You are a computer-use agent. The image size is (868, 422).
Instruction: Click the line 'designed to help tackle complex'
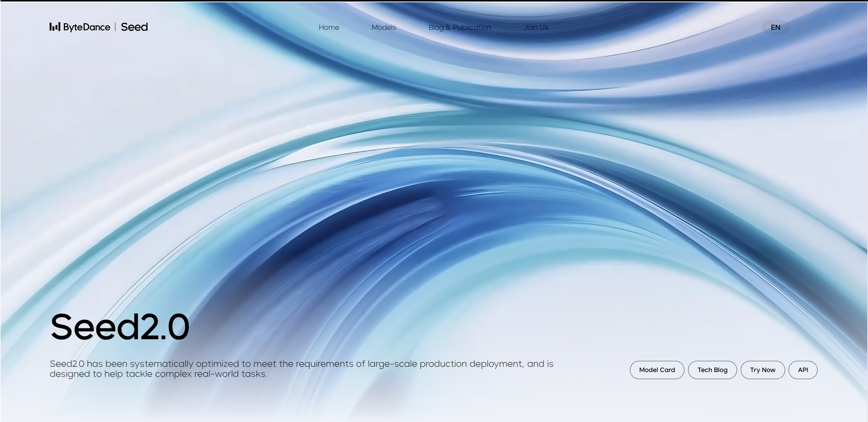(158, 374)
